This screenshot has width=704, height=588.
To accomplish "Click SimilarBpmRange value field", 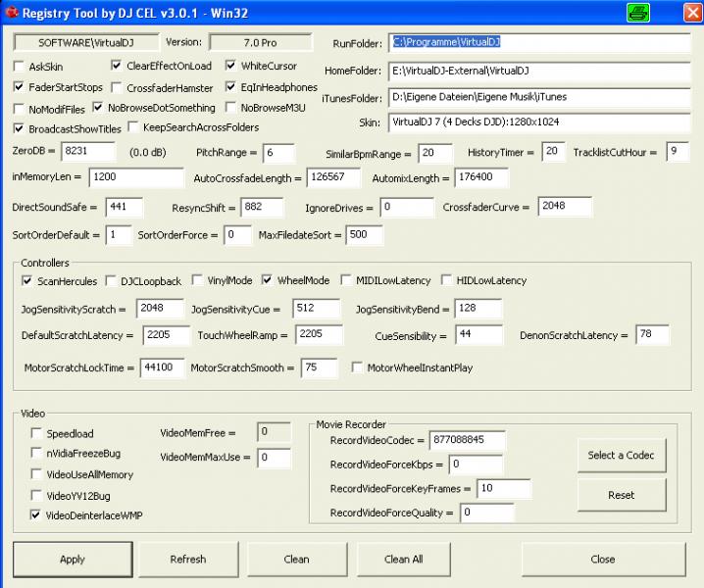I will pos(435,153).
